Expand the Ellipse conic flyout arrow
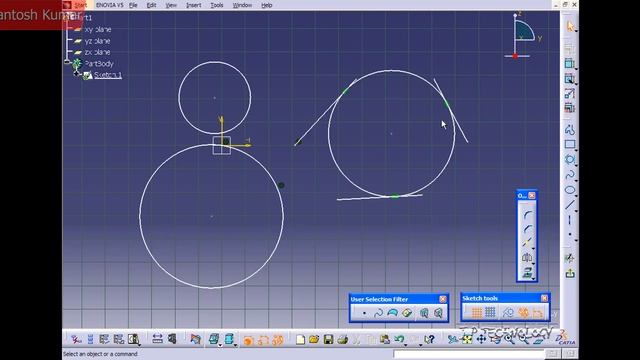 coord(576,195)
